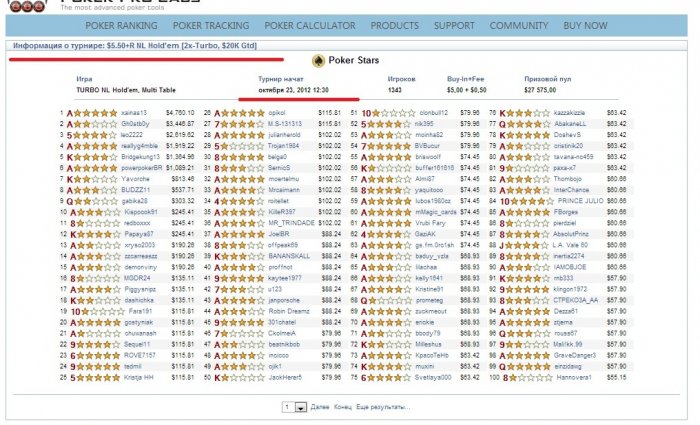
Task: Click the star rating beside JackHerer5
Action: coord(243,378)
